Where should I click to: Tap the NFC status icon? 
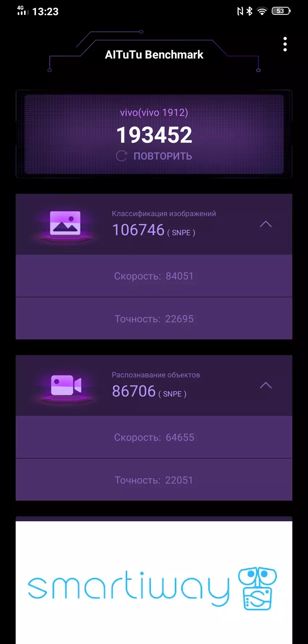point(240,11)
